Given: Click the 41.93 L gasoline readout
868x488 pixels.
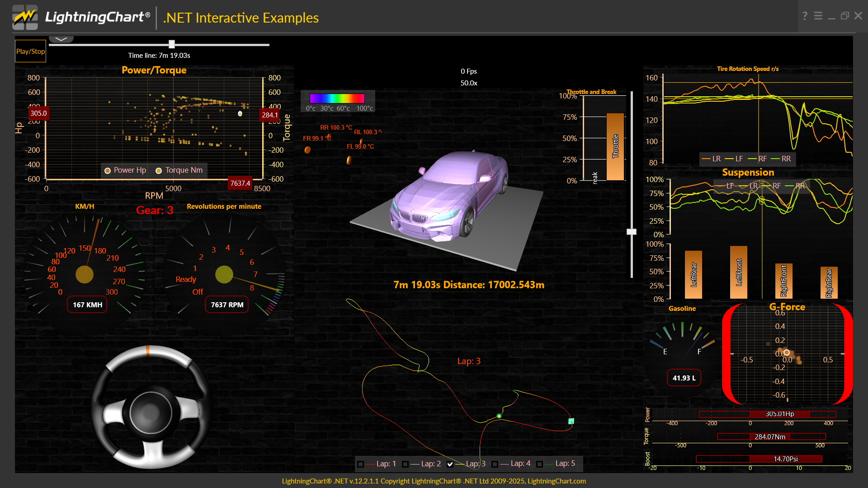Looking at the screenshot, I should 684,378.
